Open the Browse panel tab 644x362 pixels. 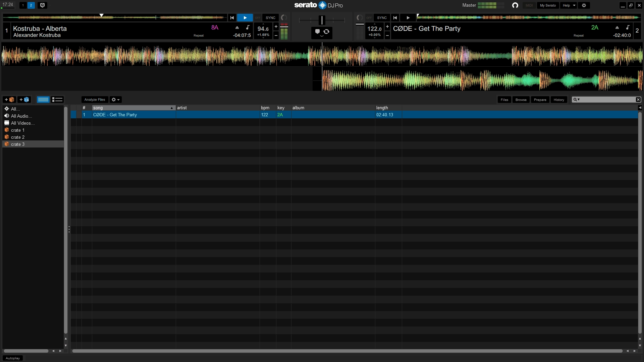pos(521,100)
